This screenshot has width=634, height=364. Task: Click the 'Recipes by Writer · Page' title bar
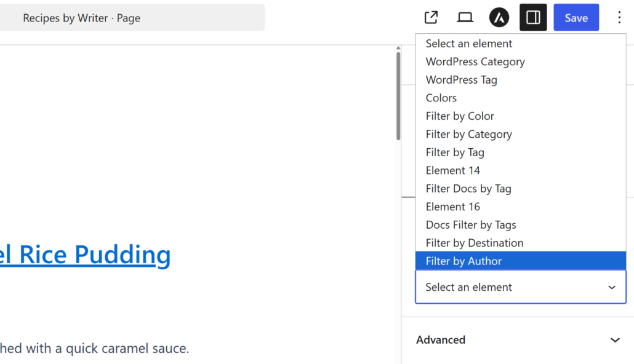132,17
